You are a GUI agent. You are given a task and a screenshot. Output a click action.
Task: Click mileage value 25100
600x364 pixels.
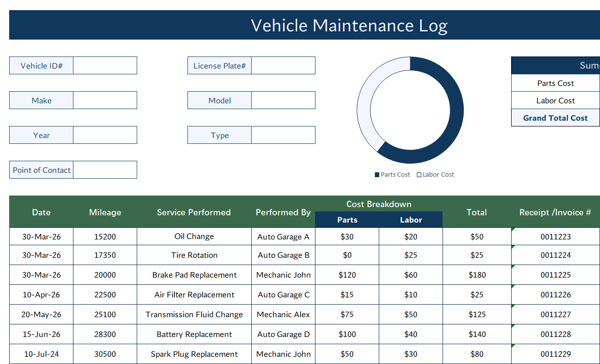105,314
